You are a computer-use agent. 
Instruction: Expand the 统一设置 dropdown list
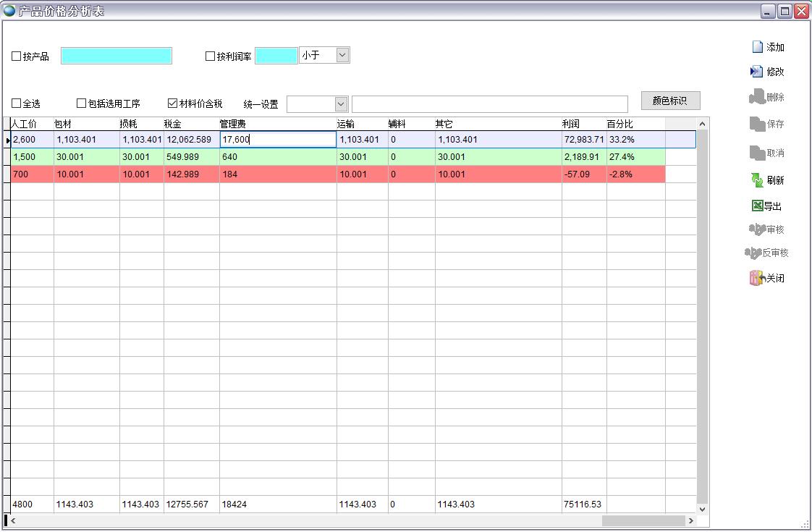(341, 104)
